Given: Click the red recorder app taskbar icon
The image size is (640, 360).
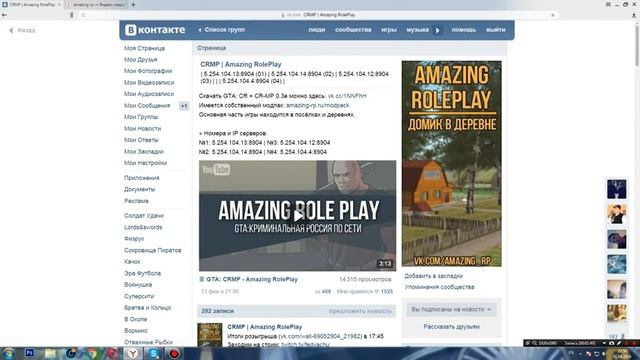Looking at the screenshot, I should (x=174, y=353).
